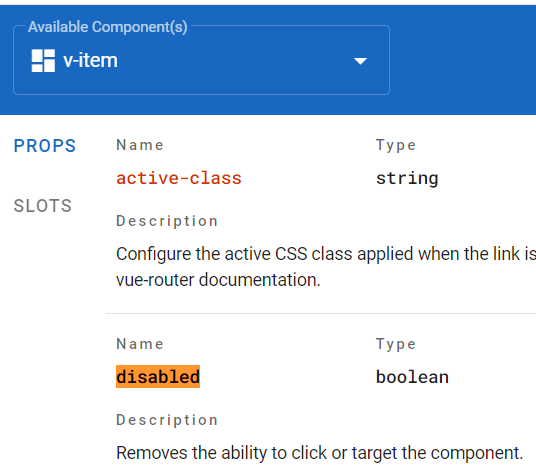The height and width of the screenshot is (471, 536).
Task: Click the active-class prop name
Action: [x=179, y=178]
